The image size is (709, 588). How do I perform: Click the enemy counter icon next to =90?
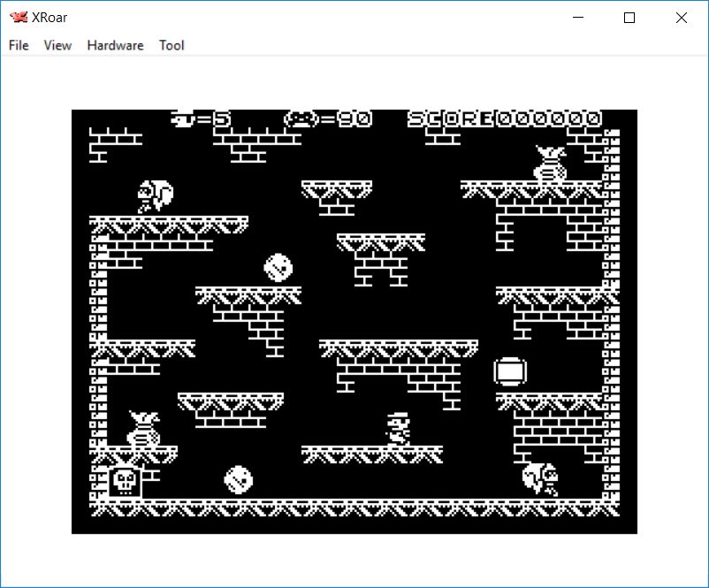pyautogui.click(x=301, y=118)
